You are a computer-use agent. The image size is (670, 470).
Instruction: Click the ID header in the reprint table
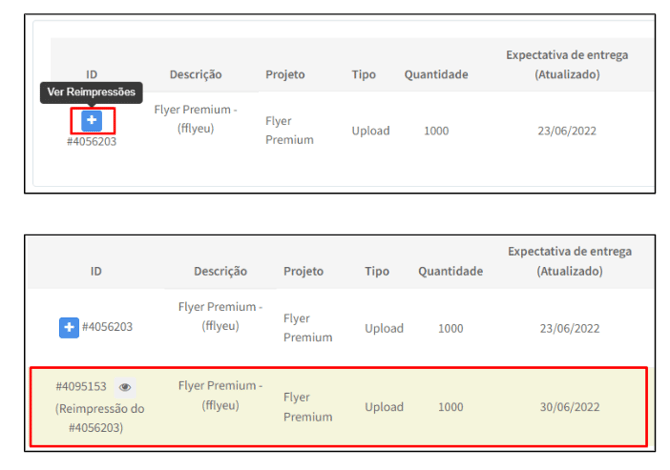[96, 271]
